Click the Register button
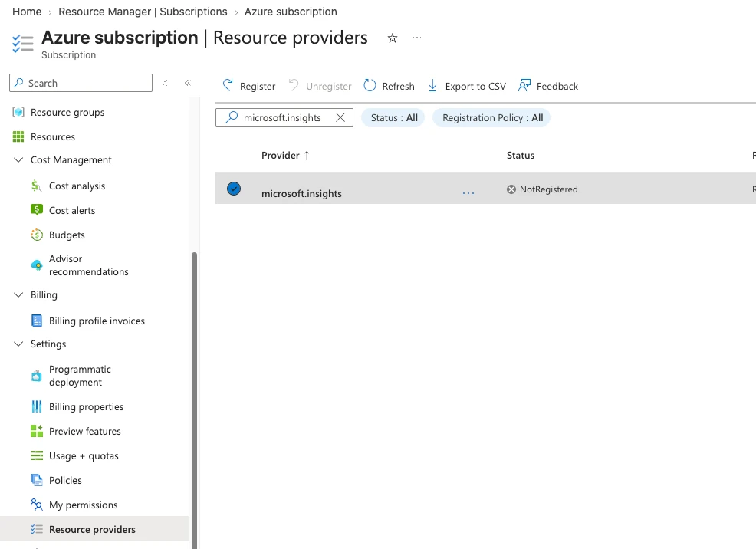This screenshot has width=756, height=549. pyautogui.click(x=248, y=87)
